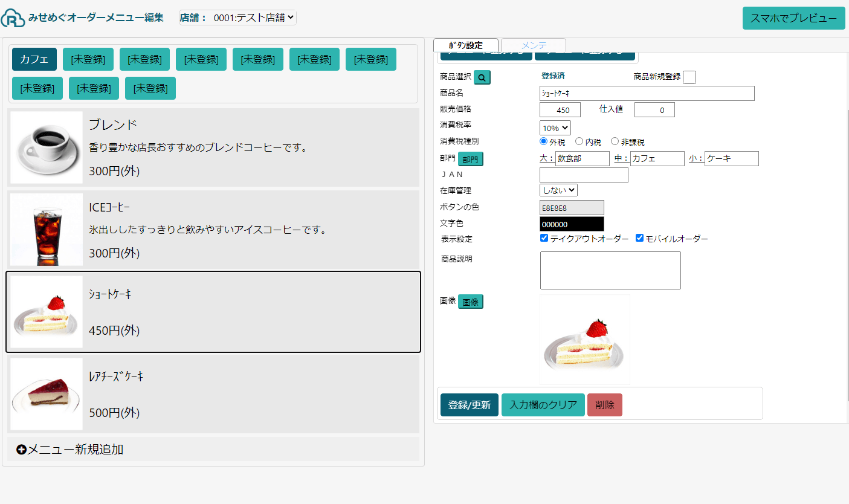The height and width of the screenshot is (504, 849).
Task: Click the product search magnifier icon
Action: [x=482, y=77]
